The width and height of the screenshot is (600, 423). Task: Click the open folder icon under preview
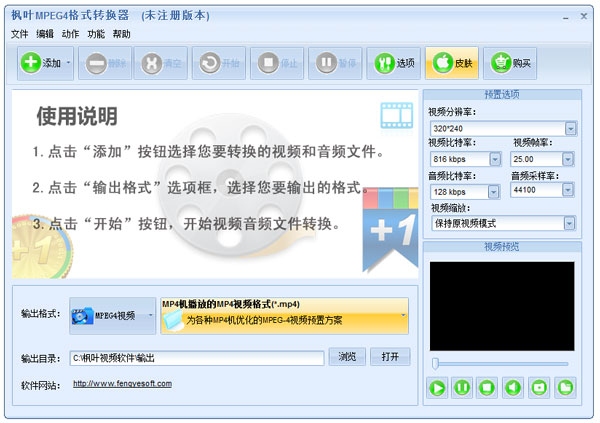click(x=565, y=388)
